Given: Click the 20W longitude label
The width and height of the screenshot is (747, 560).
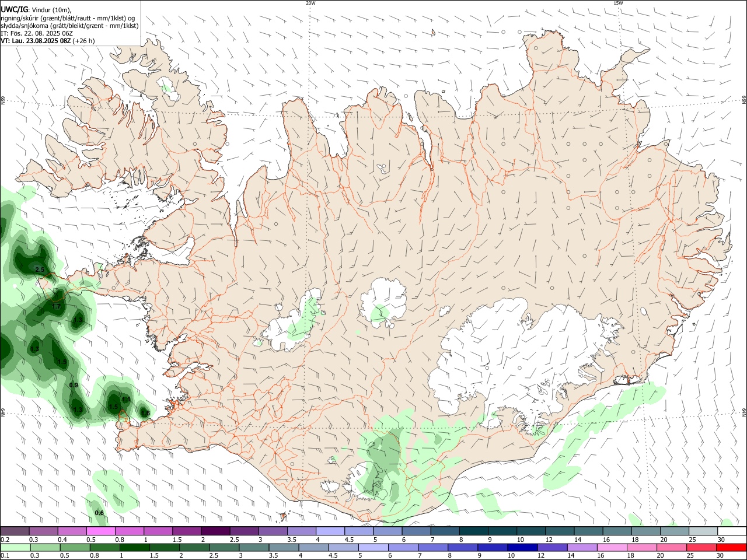Looking at the screenshot, I should click(x=310, y=3).
